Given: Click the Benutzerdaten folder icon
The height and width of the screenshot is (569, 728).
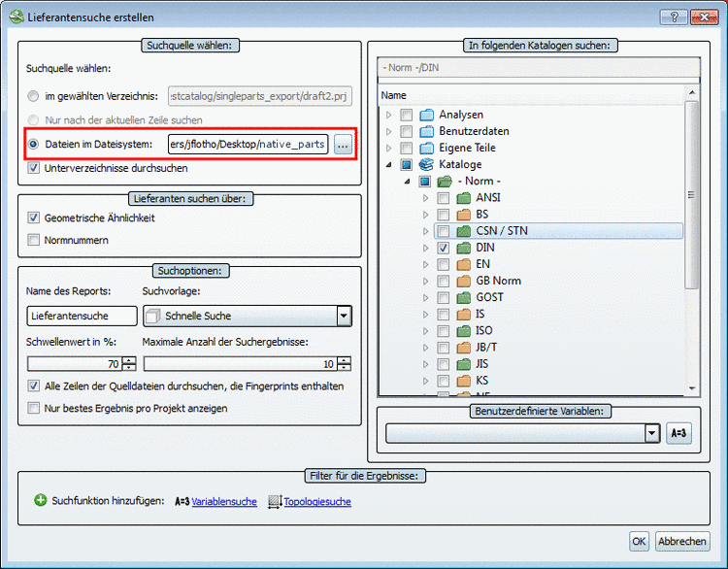Looking at the screenshot, I should [426, 131].
